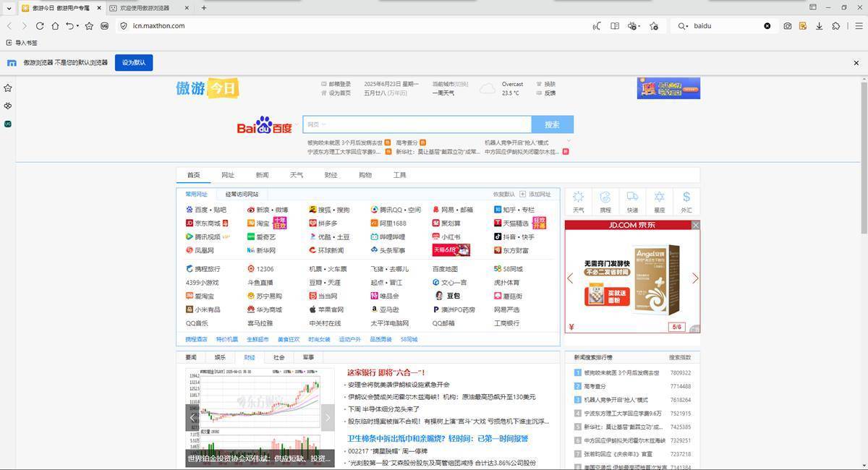Open the screenshot capture tool
The width and height of the screenshot is (868, 470).
pos(788,26)
